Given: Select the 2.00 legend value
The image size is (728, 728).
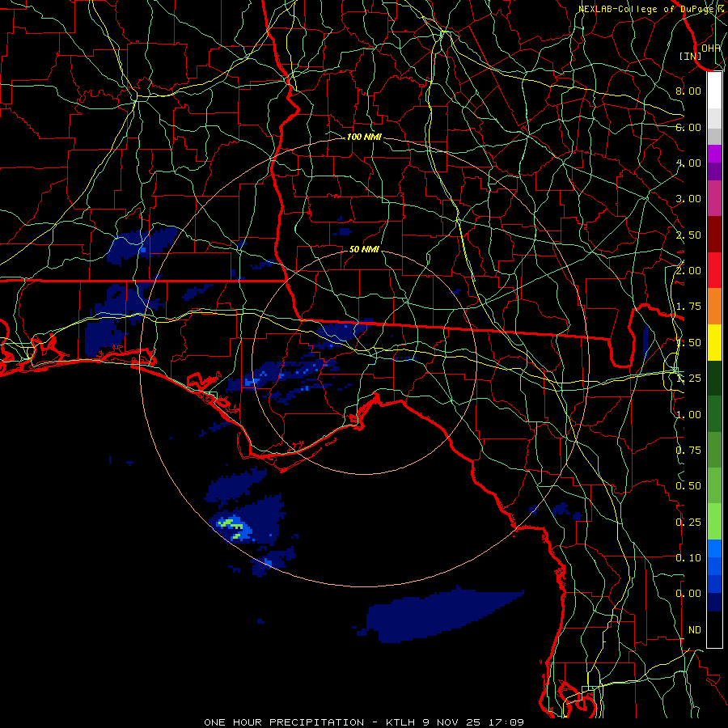Looking at the screenshot, I should 688,271.
